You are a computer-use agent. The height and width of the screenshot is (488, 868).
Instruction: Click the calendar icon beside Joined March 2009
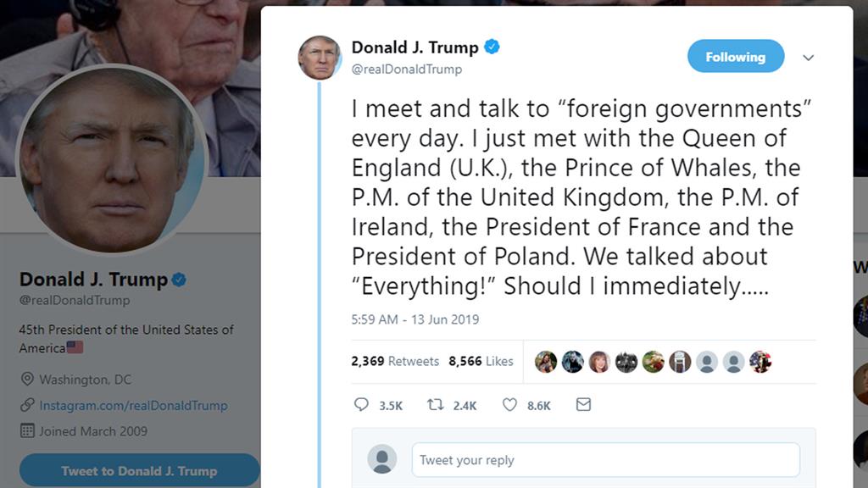coord(27,431)
